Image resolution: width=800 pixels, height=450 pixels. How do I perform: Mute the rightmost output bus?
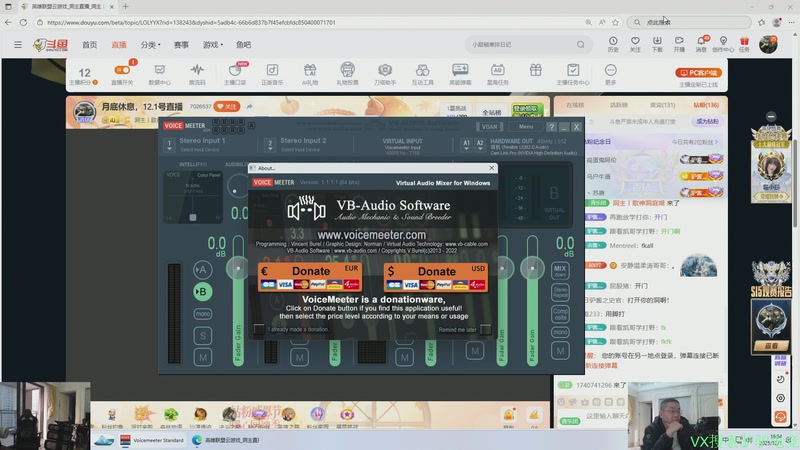560,351
